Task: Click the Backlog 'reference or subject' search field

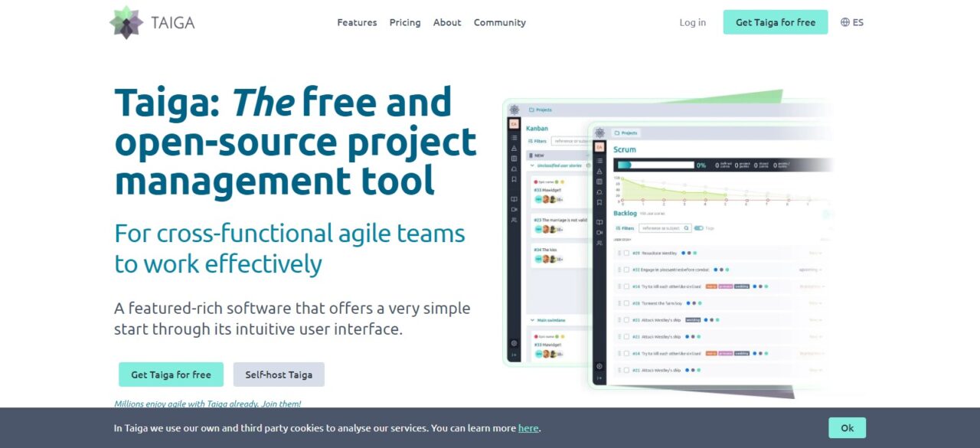Action: click(x=665, y=228)
